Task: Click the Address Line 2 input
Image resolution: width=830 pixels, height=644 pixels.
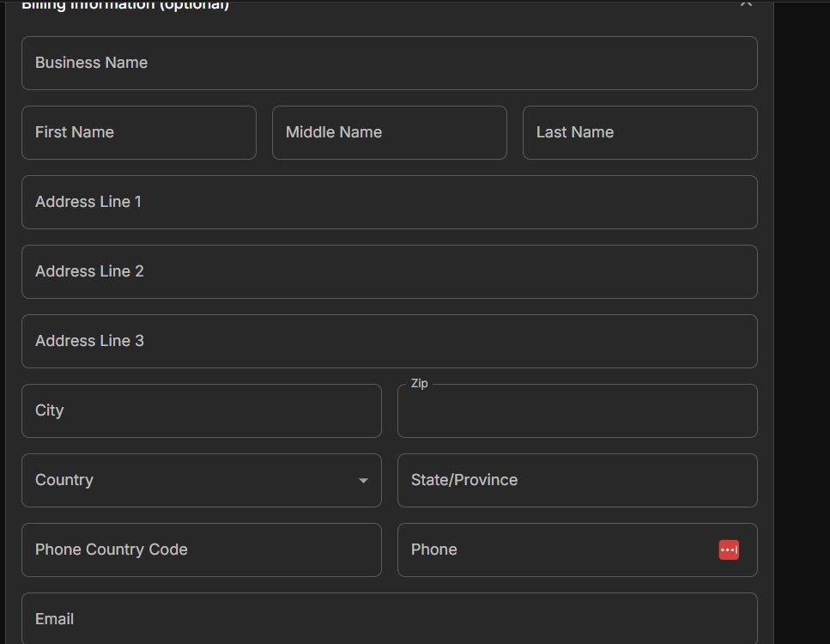Action: pos(389,271)
